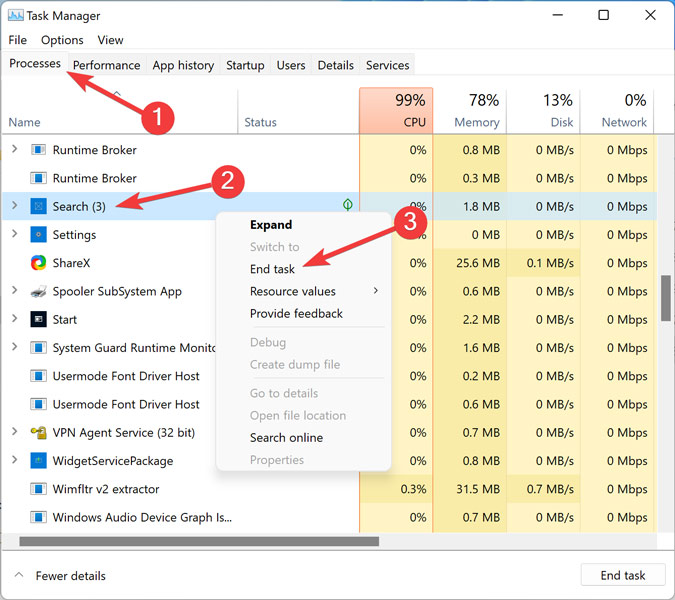
Task: Select Windows Audio Device Graph row
Action: 329,517
